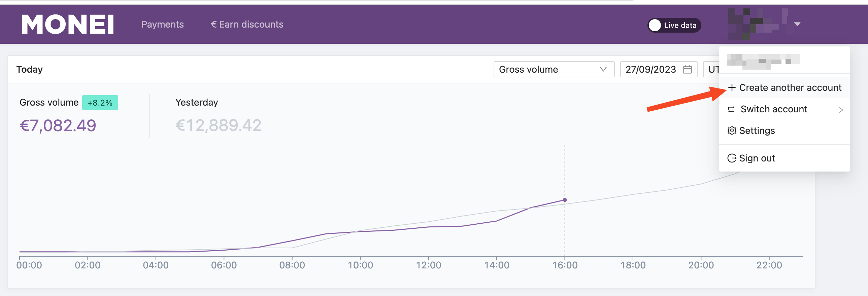Viewport: 868px width, 296px height.
Task: Click the Sign out icon
Action: point(732,158)
